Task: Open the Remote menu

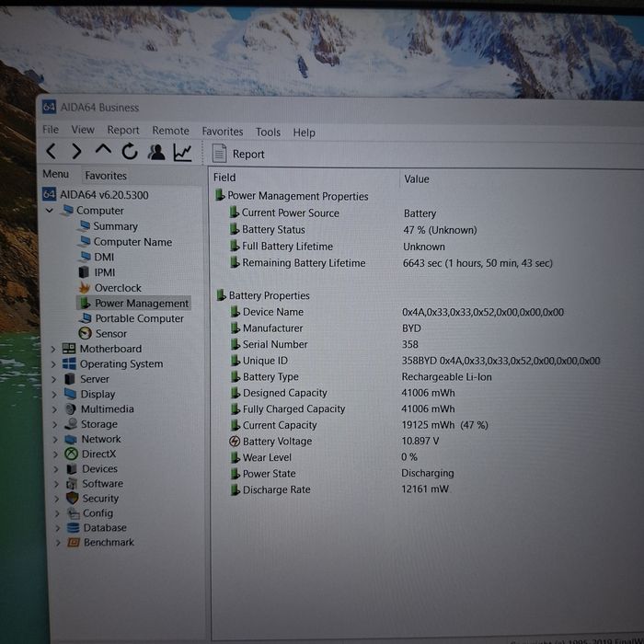Action: coord(170,131)
